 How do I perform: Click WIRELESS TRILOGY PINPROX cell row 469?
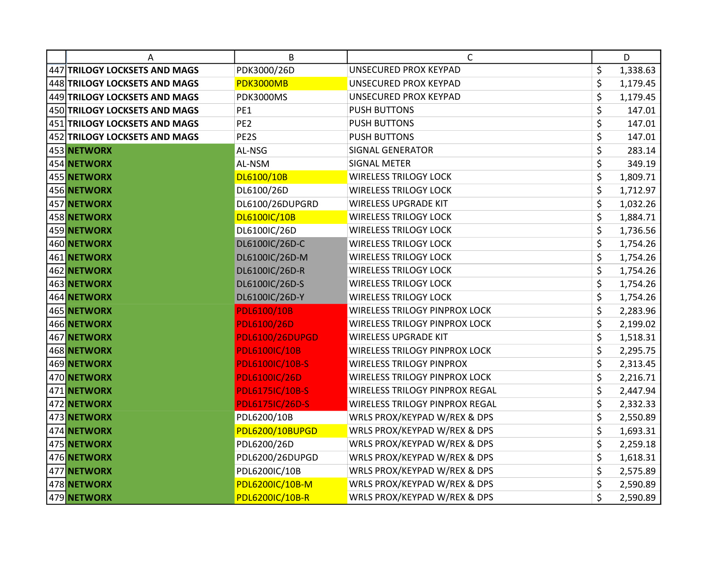469,364
